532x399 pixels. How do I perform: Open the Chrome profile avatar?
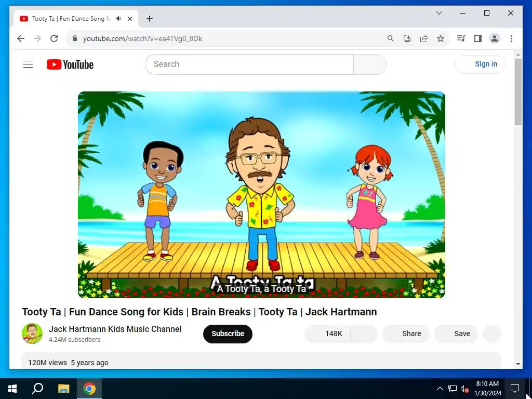[495, 38]
